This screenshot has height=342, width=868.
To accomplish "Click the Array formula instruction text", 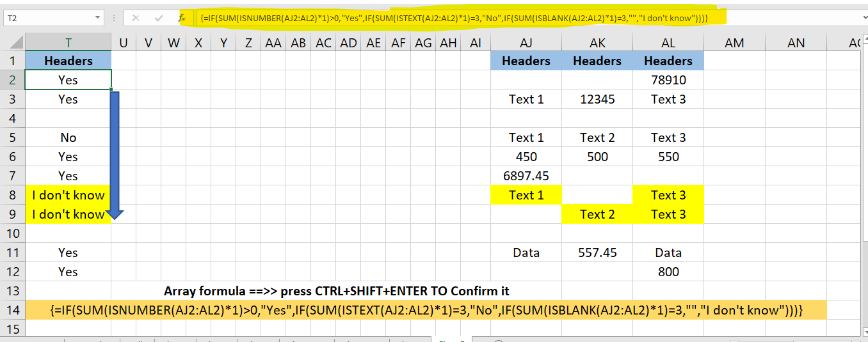I will [337, 291].
